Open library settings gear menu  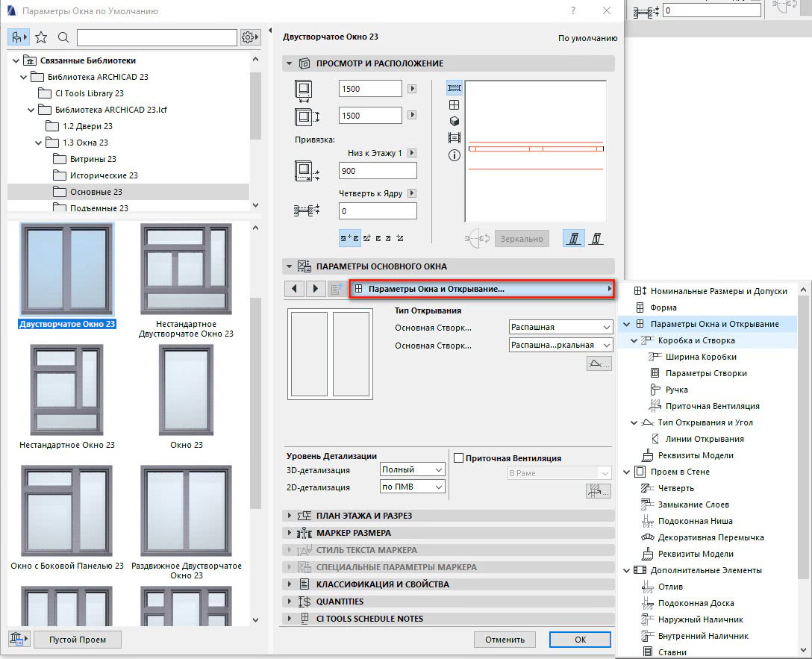tap(250, 37)
